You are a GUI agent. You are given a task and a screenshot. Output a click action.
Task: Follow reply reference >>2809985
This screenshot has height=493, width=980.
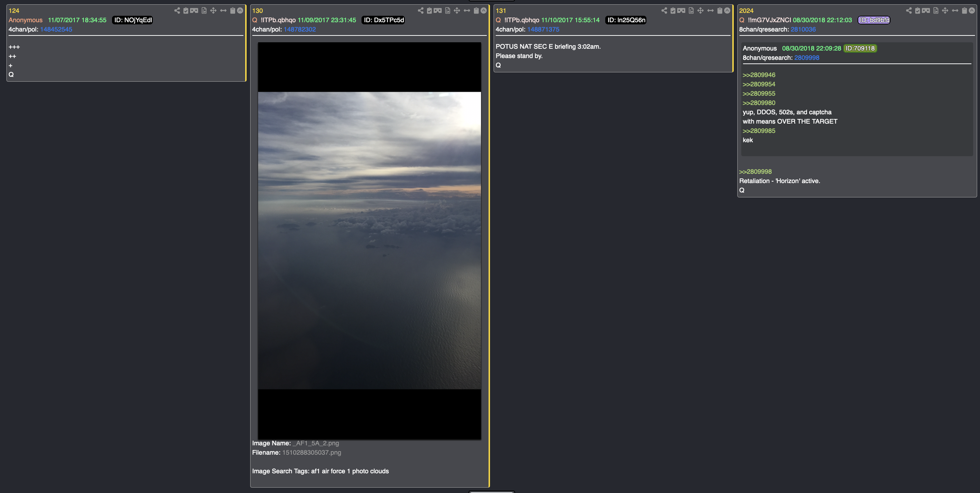pos(758,131)
